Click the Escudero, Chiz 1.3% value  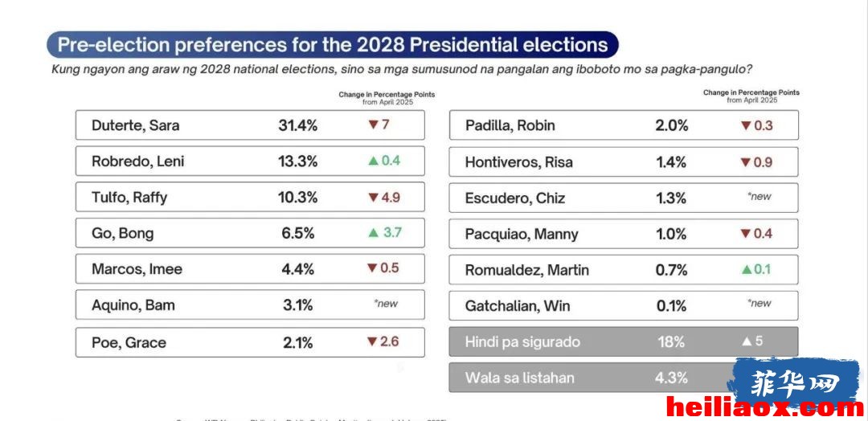click(x=671, y=198)
